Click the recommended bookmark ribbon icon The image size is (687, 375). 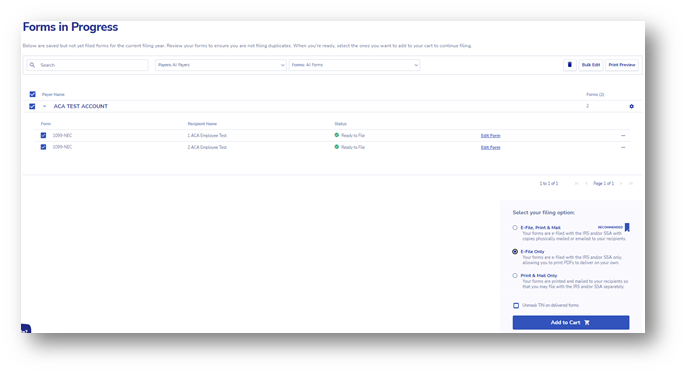pyautogui.click(x=627, y=227)
